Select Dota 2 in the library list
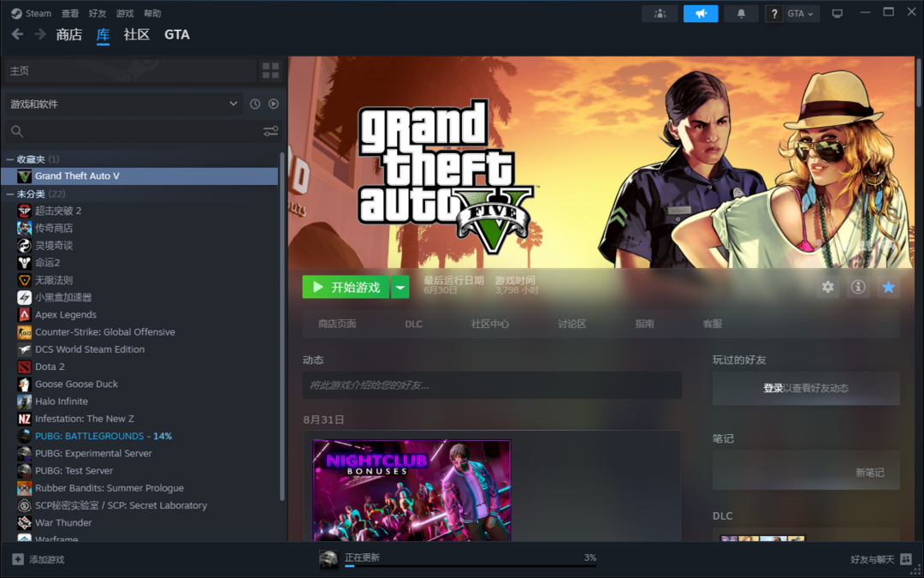Image resolution: width=924 pixels, height=578 pixels. [x=50, y=366]
